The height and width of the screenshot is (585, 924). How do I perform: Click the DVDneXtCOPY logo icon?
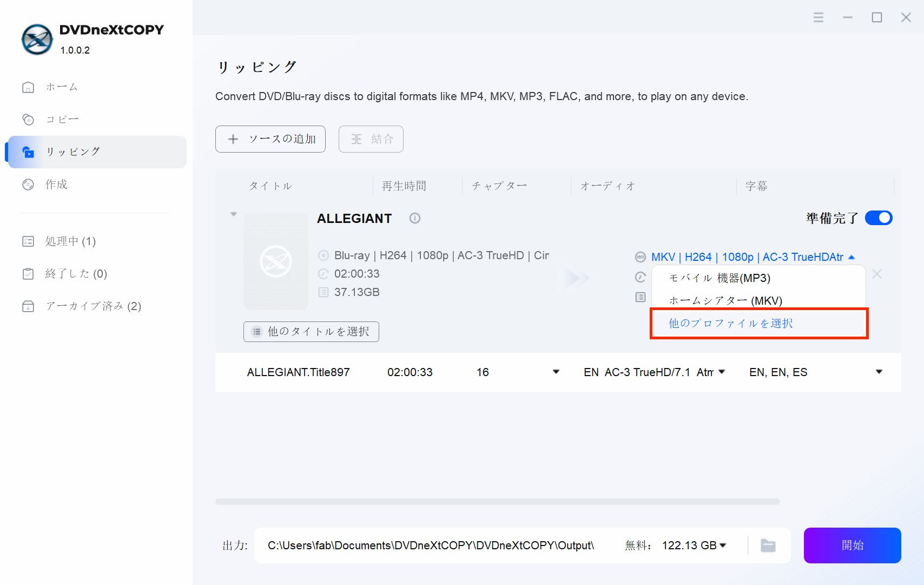tap(37, 40)
